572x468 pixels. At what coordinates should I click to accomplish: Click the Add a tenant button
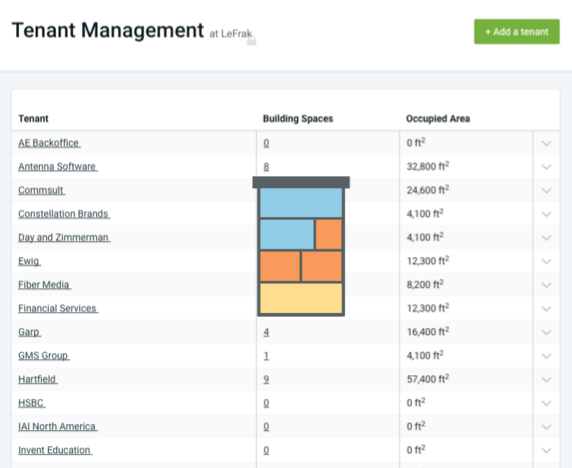[x=517, y=32]
